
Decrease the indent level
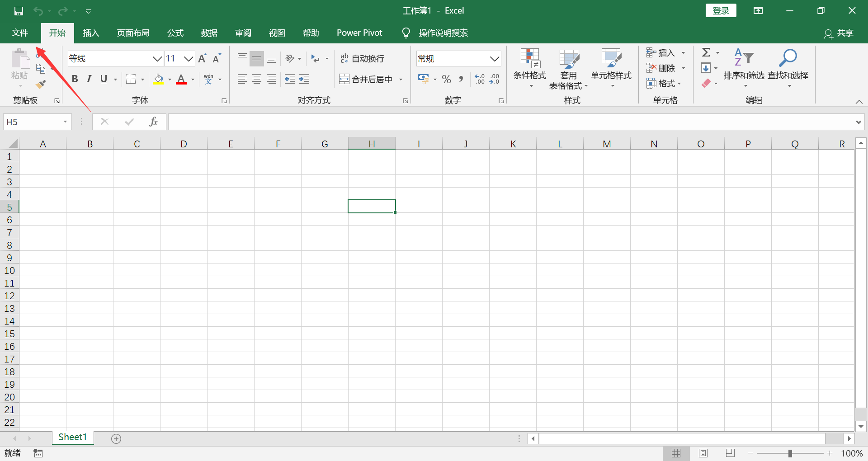tap(290, 79)
